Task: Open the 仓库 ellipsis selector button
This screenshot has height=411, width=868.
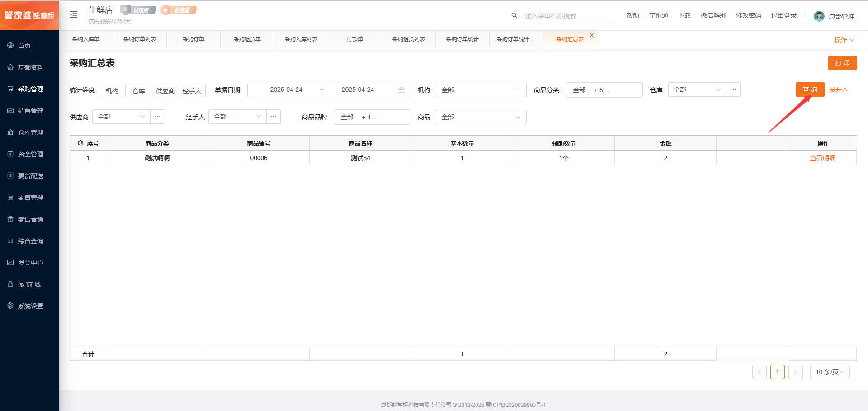Action: click(733, 90)
